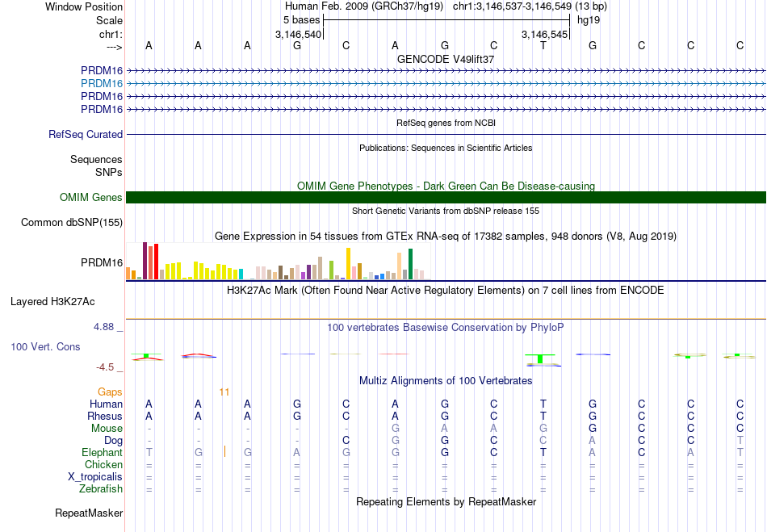Click the Layered H3K27Ac track label
The height and width of the screenshot is (532, 767).
click(x=52, y=302)
